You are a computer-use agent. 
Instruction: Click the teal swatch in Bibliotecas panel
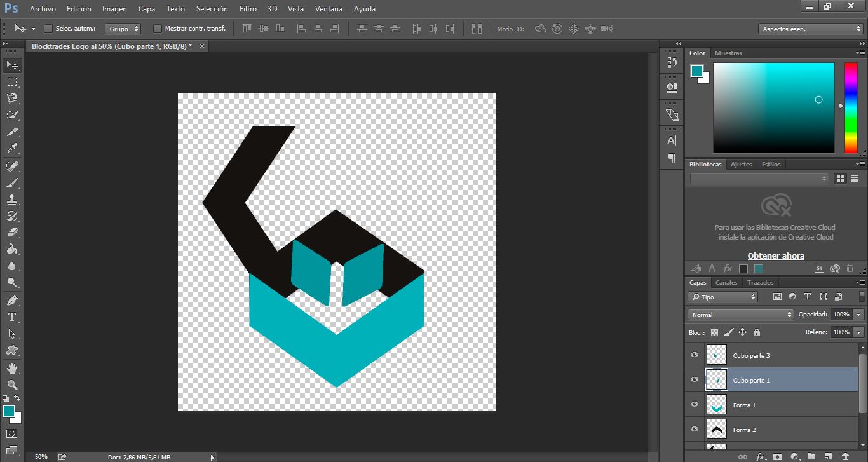pyautogui.click(x=759, y=269)
